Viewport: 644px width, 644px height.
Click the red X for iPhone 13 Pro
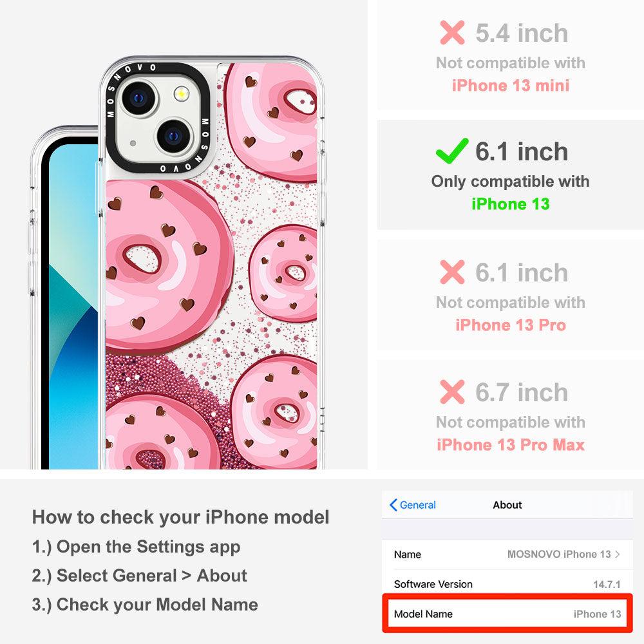(452, 272)
